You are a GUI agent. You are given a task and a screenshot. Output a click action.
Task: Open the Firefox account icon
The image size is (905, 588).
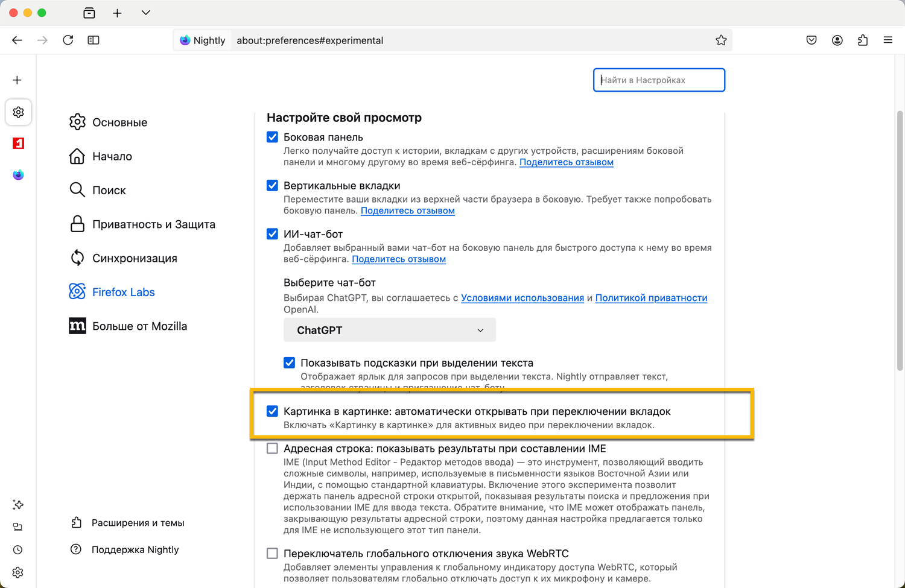(837, 40)
